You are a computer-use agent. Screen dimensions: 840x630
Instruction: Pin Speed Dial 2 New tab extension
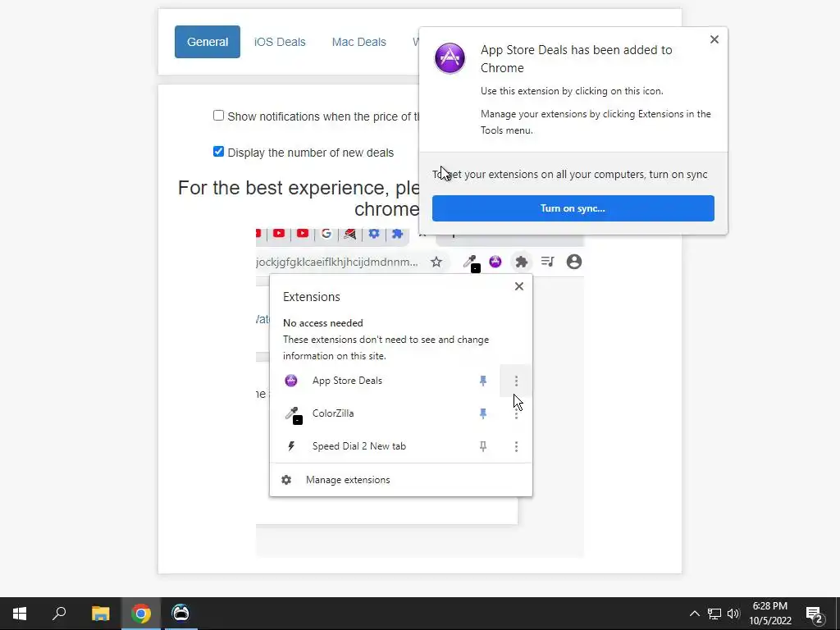tap(483, 446)
